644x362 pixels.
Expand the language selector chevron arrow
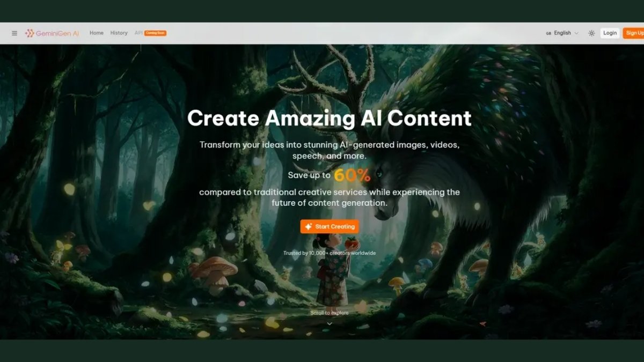[576, 33]
